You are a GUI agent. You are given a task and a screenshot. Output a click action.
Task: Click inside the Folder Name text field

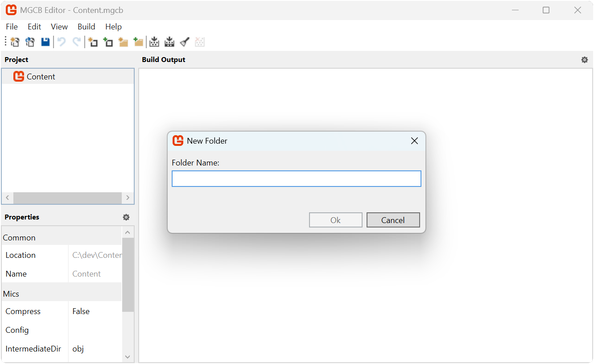click(296, 178)
